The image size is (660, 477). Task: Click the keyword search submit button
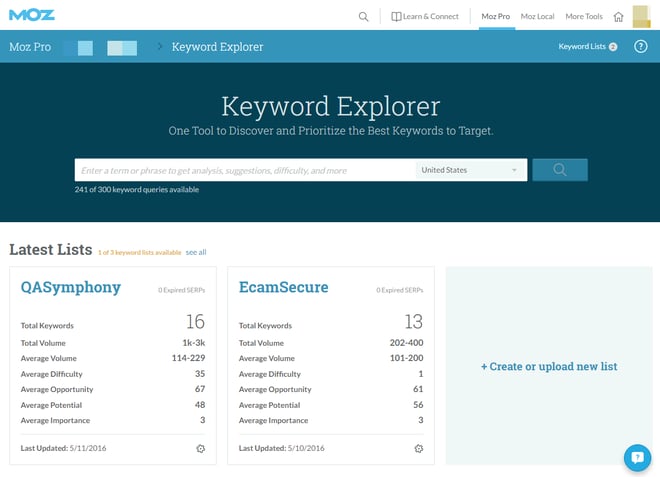pyautogui.click(x=559, y=170)
